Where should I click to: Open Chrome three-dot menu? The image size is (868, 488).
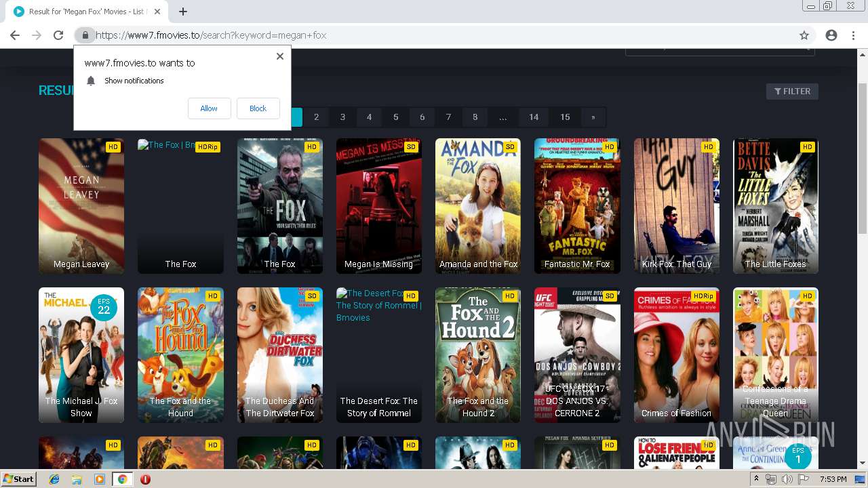[x=853, y=35]
